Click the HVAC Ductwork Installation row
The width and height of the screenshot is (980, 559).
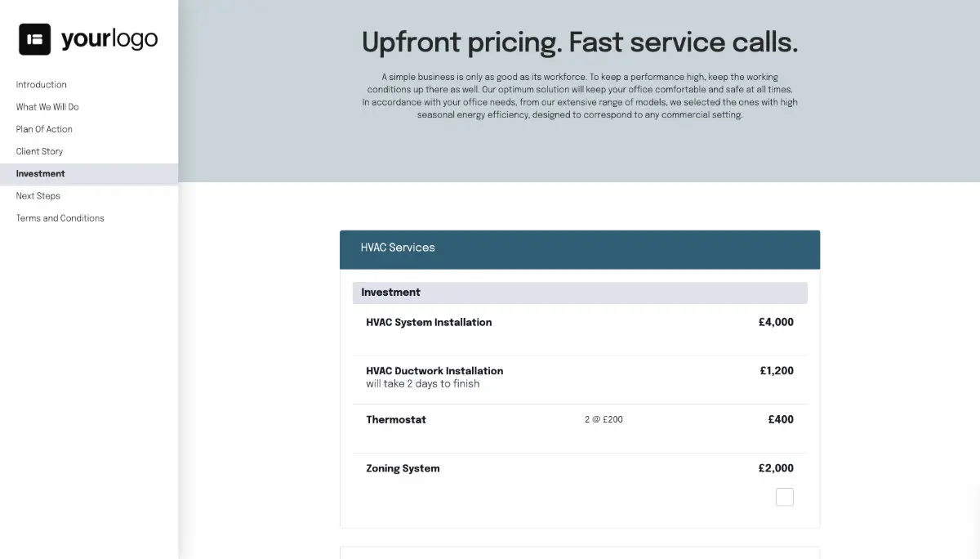(434, 370)
